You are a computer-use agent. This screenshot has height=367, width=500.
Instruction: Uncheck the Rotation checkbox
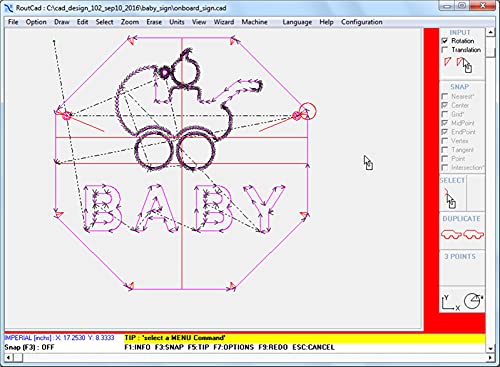pyautogui.click(x=445, y=41)
